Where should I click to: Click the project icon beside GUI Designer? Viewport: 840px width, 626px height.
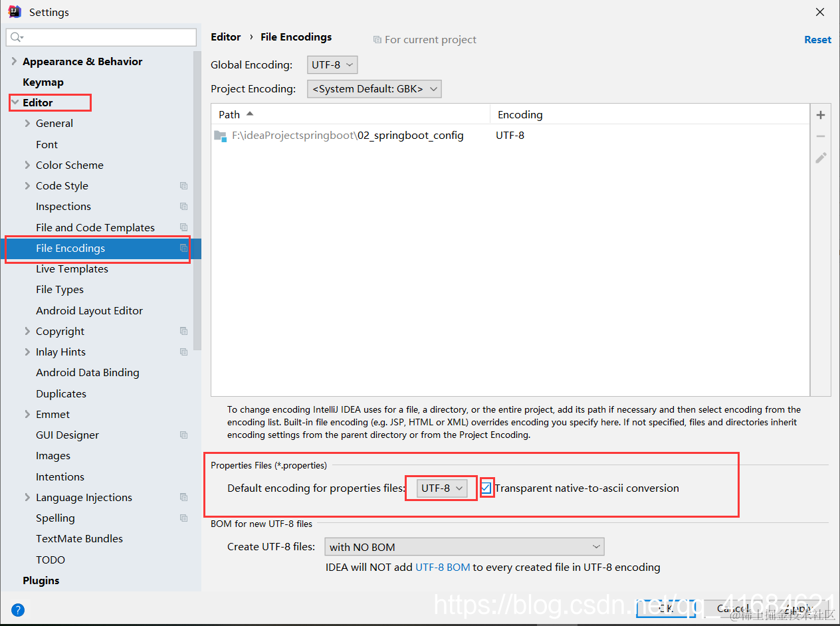(x=184, y=435)
